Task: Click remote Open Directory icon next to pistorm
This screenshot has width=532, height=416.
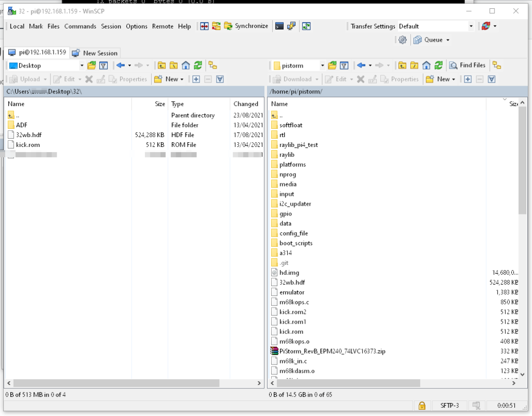Action: (332, 65)
